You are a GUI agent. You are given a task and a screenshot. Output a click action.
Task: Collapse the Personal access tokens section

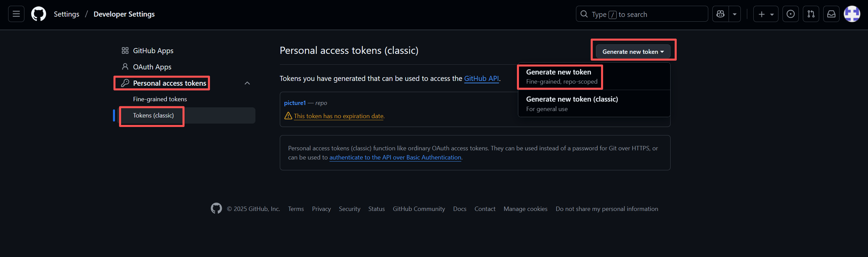coord(247,83)
